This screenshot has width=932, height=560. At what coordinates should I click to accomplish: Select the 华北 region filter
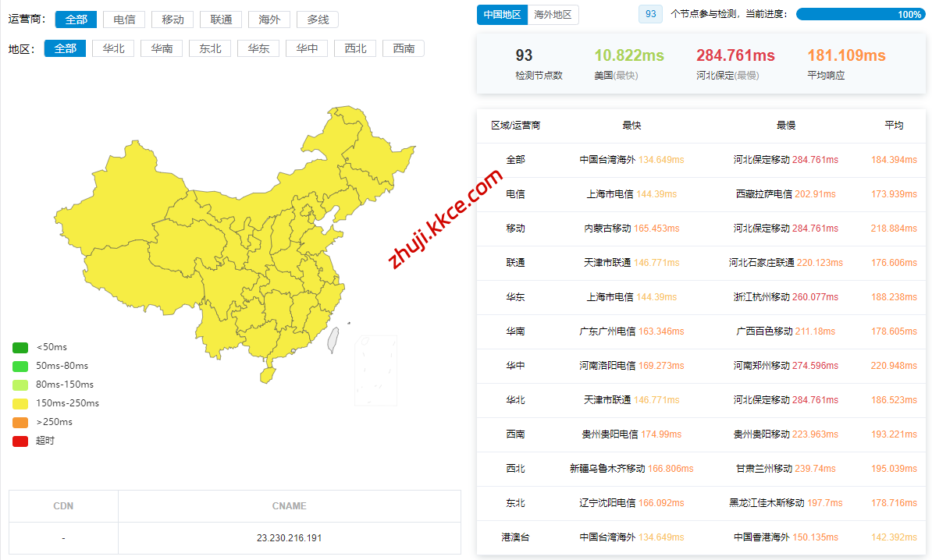[x=113, y=48]
